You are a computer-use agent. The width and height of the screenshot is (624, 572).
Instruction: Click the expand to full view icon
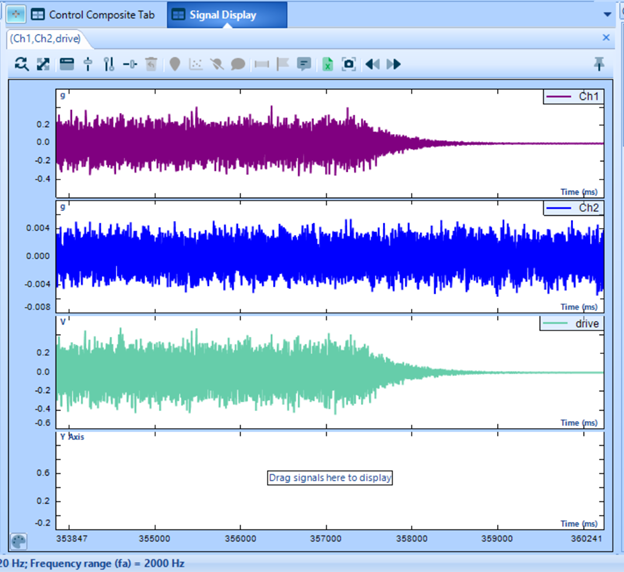tap(43, 64)
